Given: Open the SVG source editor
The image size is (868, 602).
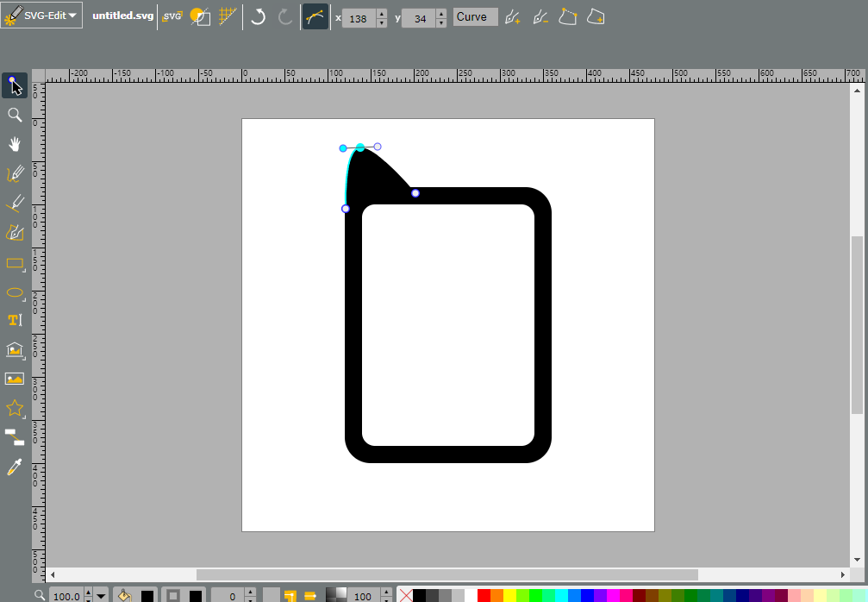Looking at the screenshot, I should click(172, 16).
